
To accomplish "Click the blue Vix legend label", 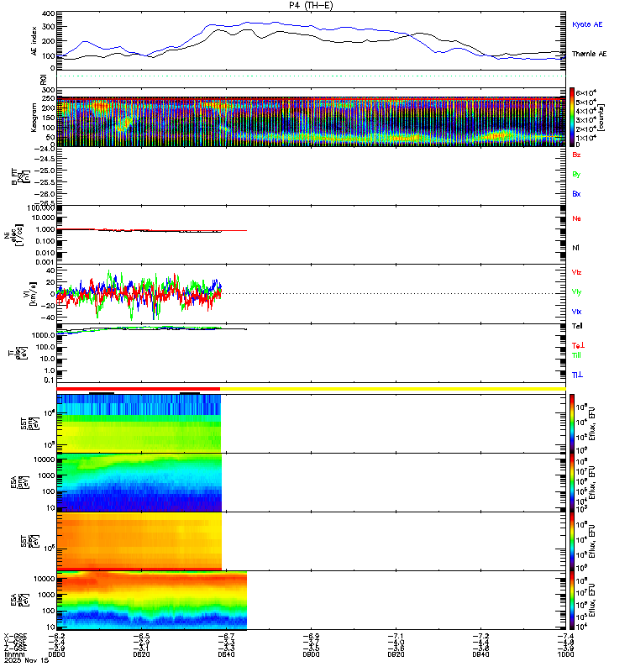I will coord(576,312).
